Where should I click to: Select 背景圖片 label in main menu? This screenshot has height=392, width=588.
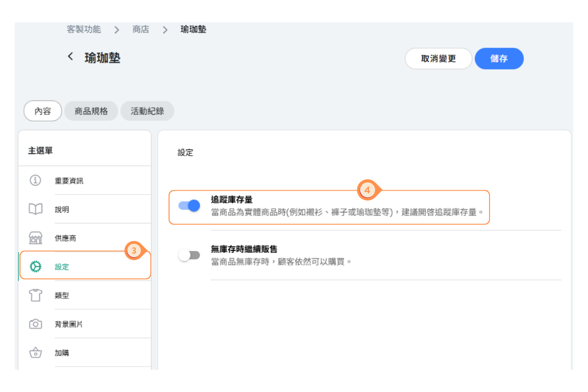[69, 324]
